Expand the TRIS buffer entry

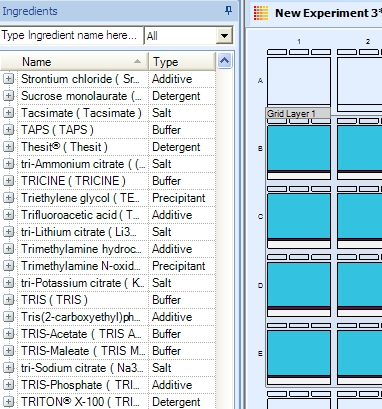8,300
